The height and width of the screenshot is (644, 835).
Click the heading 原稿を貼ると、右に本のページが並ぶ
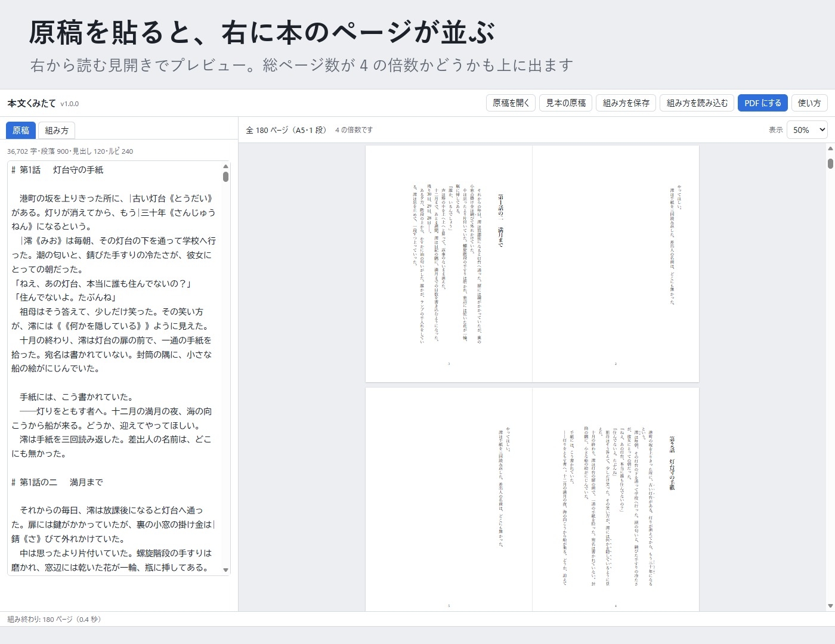coord(262,33)
